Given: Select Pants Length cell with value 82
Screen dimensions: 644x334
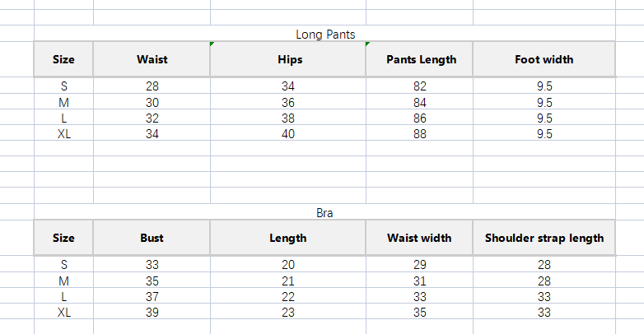Looking at the screenshot, I should [420, 86].
